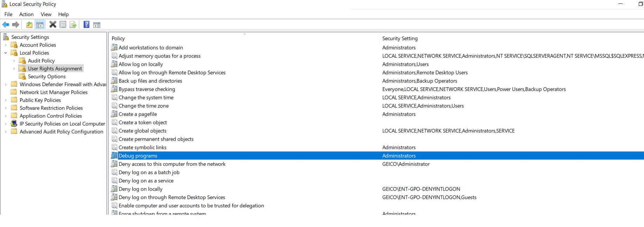Select User Rights Assignment in the tree

(x=55, y=69)
